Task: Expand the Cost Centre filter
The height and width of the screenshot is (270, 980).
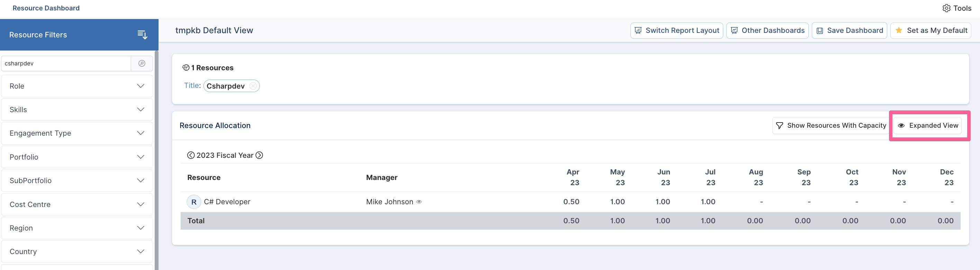Action: click(77, 205)
